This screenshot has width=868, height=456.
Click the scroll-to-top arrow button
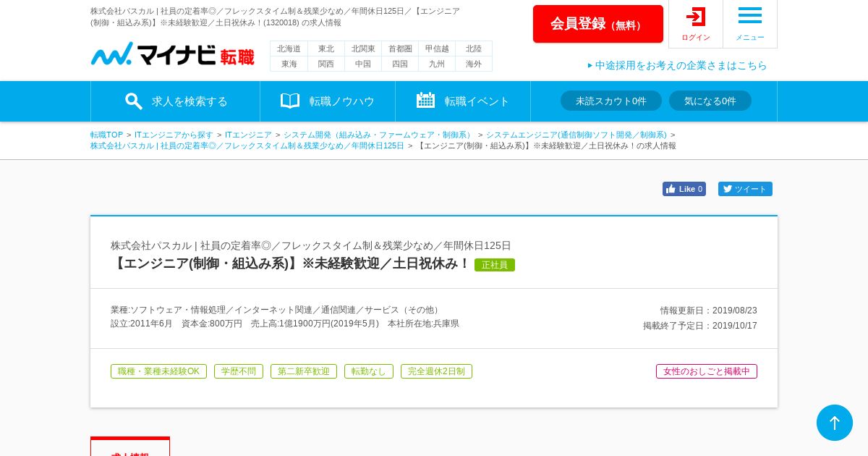click(x=835, y=423)
